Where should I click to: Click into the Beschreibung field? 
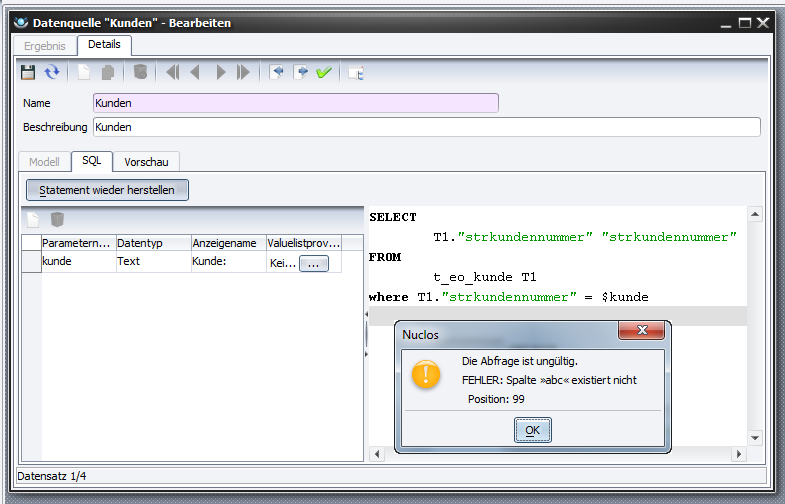click(x=427, y=127)
